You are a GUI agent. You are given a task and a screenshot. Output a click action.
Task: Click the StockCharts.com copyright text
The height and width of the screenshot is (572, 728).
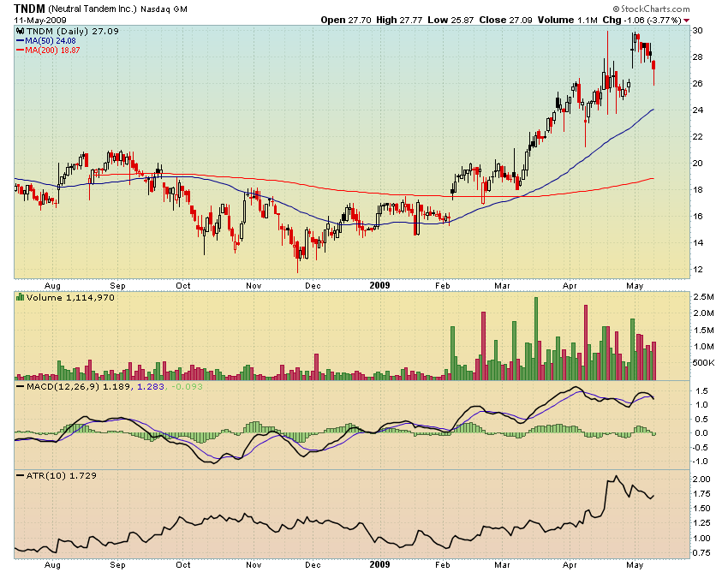pyautogui.click(x=651, y=9)
